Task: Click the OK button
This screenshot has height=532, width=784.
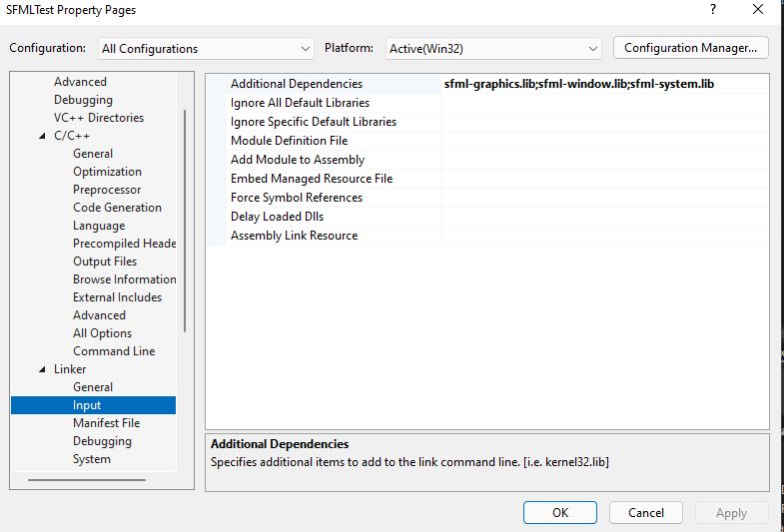Action: [560, 512]
